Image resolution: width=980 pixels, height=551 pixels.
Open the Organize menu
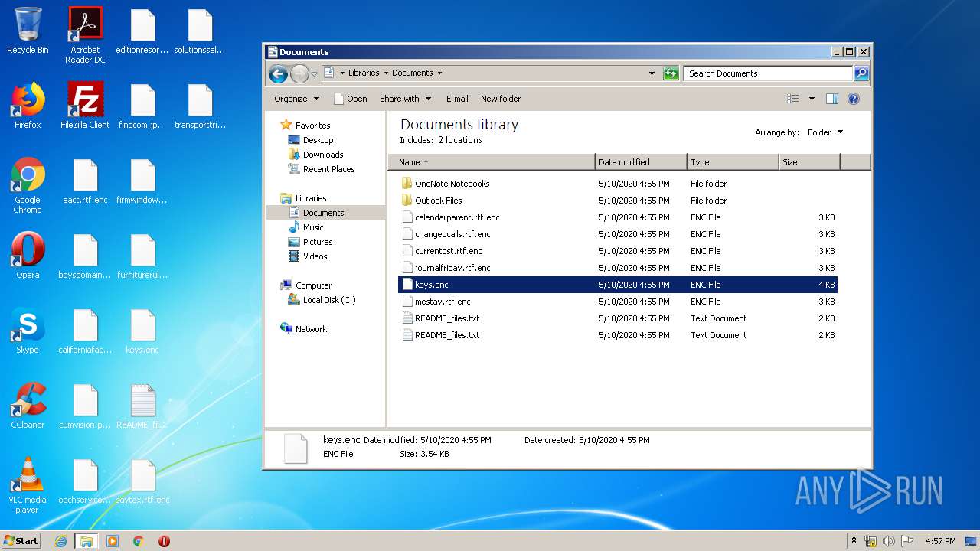296,99
